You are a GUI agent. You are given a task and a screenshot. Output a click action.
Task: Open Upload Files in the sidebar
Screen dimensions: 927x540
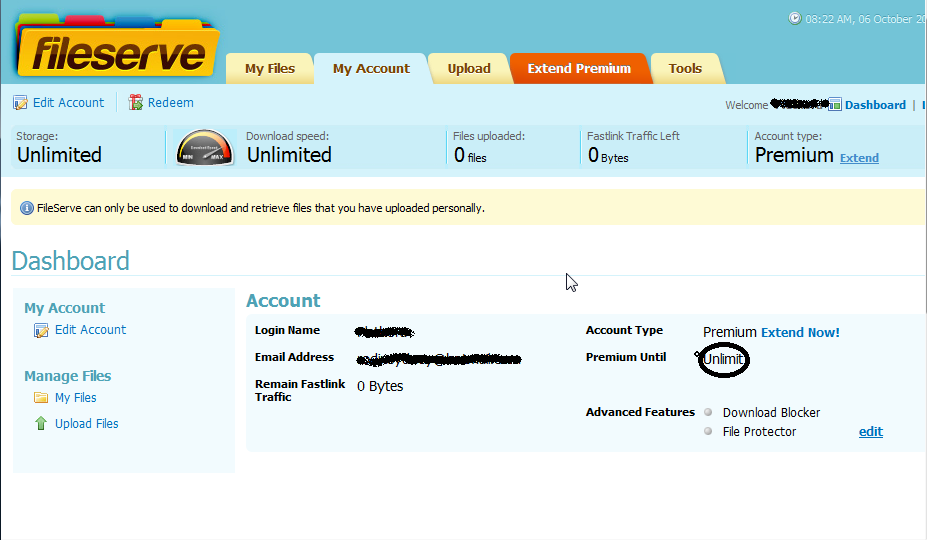coord(86,423)
